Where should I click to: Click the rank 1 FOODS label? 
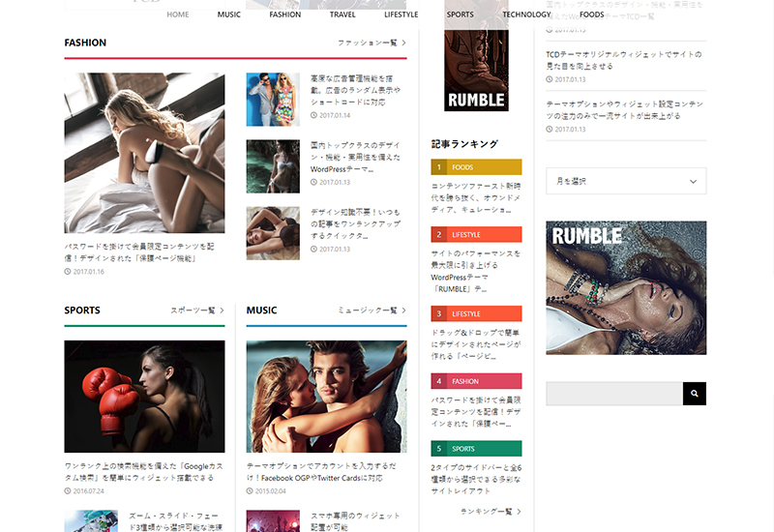click(x=476, y=167)
